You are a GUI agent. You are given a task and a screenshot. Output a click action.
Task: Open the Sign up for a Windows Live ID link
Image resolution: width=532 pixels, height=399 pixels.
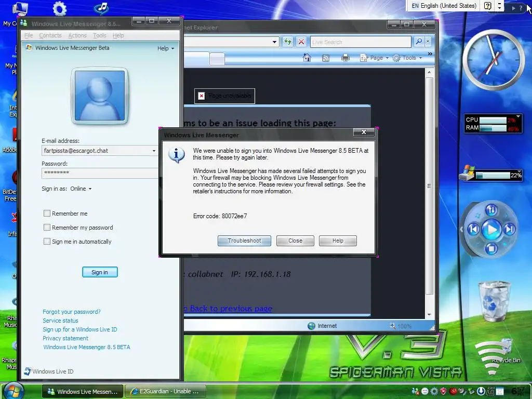[x=79, y=329]
